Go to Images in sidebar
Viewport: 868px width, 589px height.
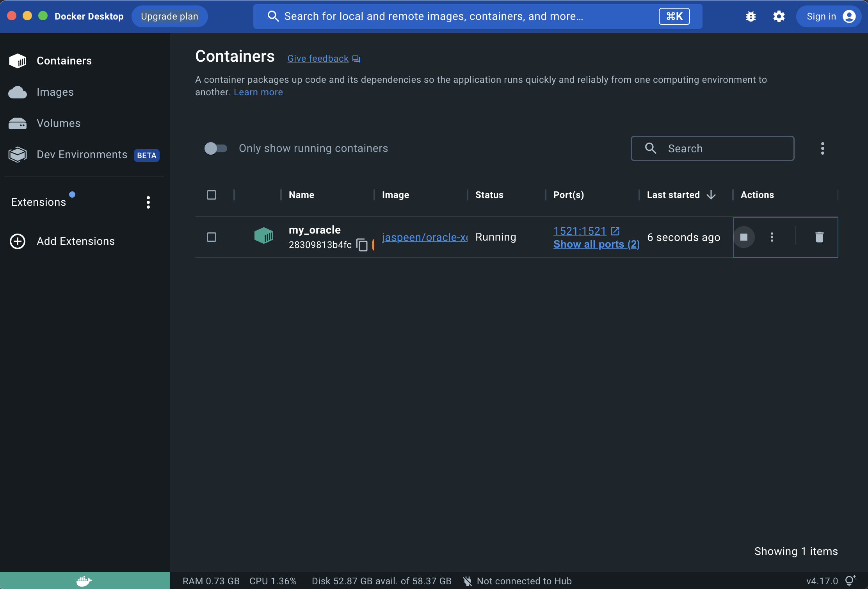coord(55,92)
